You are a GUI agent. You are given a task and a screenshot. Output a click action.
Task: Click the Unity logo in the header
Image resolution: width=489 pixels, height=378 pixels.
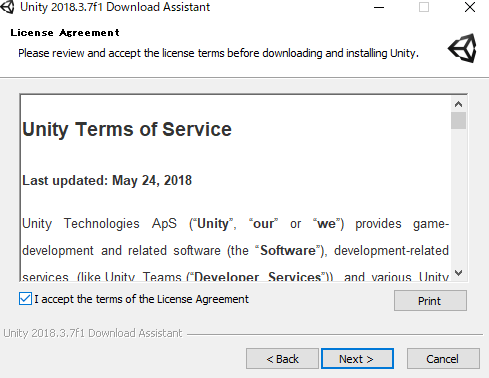pyautogui.click(x=462, y=48)
